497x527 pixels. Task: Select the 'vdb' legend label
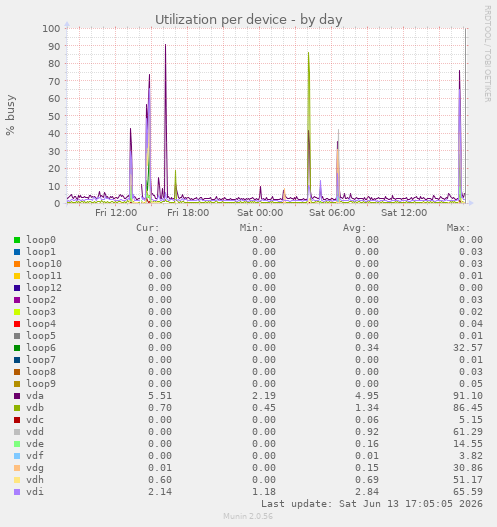coord(35,408)
